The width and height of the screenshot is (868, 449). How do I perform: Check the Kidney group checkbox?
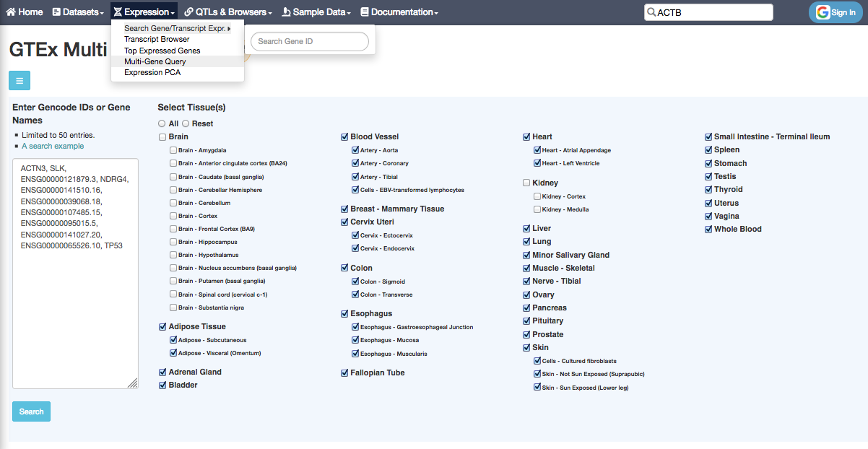[526, 183]
